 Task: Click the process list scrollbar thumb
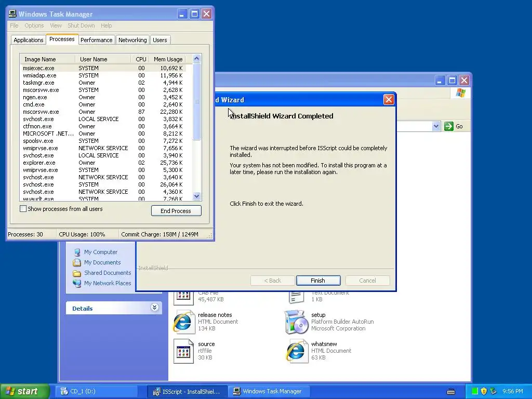(x=197, y=101)
